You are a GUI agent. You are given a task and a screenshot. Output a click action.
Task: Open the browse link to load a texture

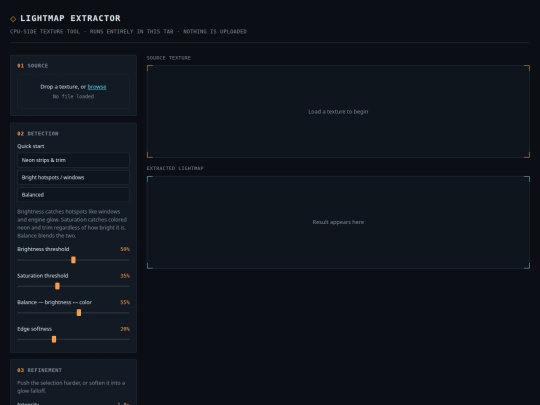(x=97, y=87)
